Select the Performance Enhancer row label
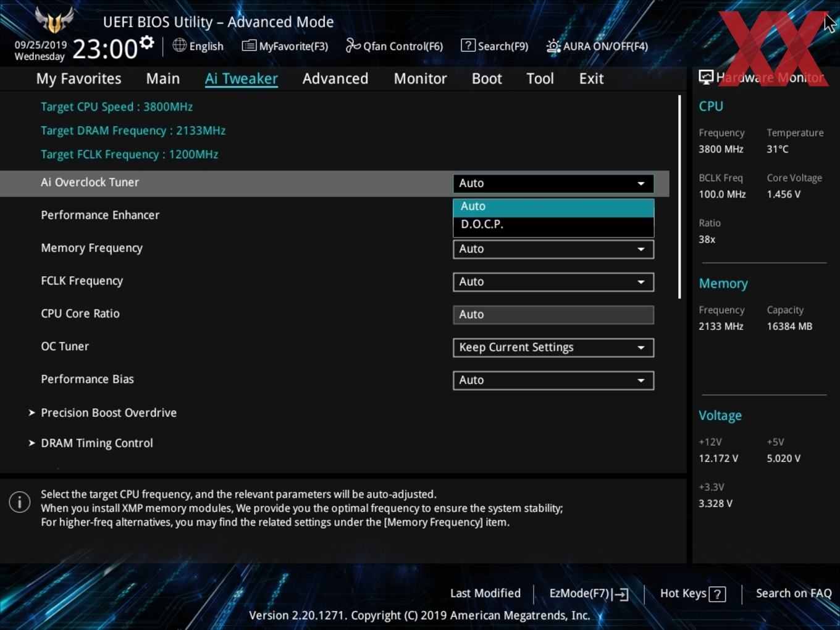This screenshot has height=630, width=840. (x=100, y=215)
